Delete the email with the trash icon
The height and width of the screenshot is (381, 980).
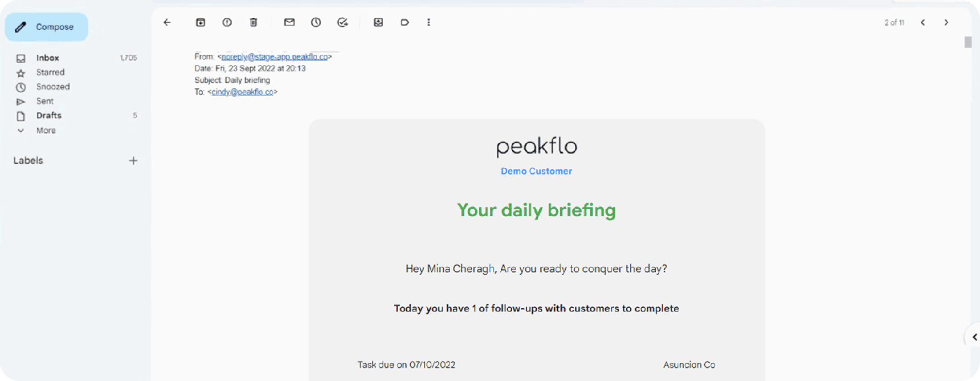click(254, 22)
